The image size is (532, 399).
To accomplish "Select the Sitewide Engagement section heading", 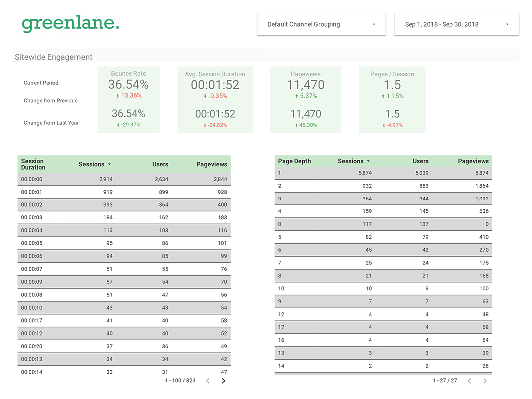I will tap(53, 57).
